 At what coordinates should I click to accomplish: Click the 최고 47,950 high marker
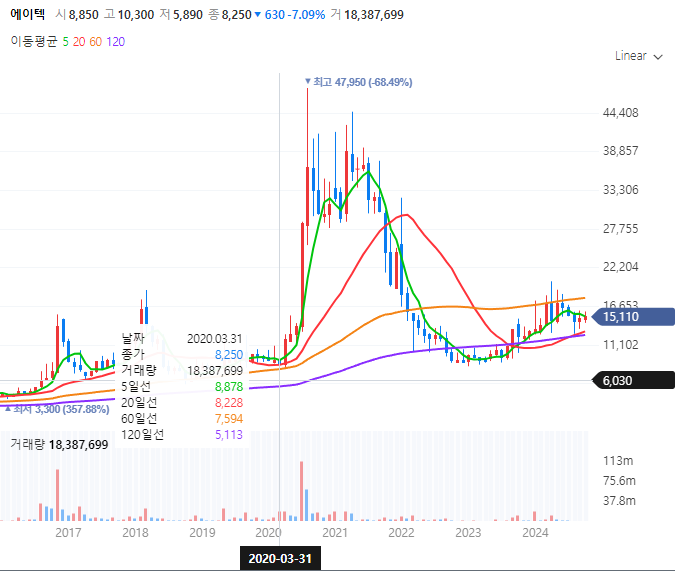(358, 82)
